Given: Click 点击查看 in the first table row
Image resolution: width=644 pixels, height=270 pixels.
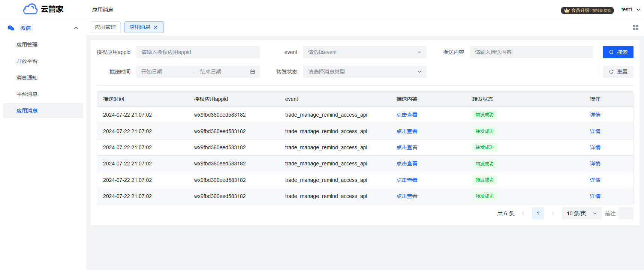Looking at the screenshot, I should pos(407,115).
